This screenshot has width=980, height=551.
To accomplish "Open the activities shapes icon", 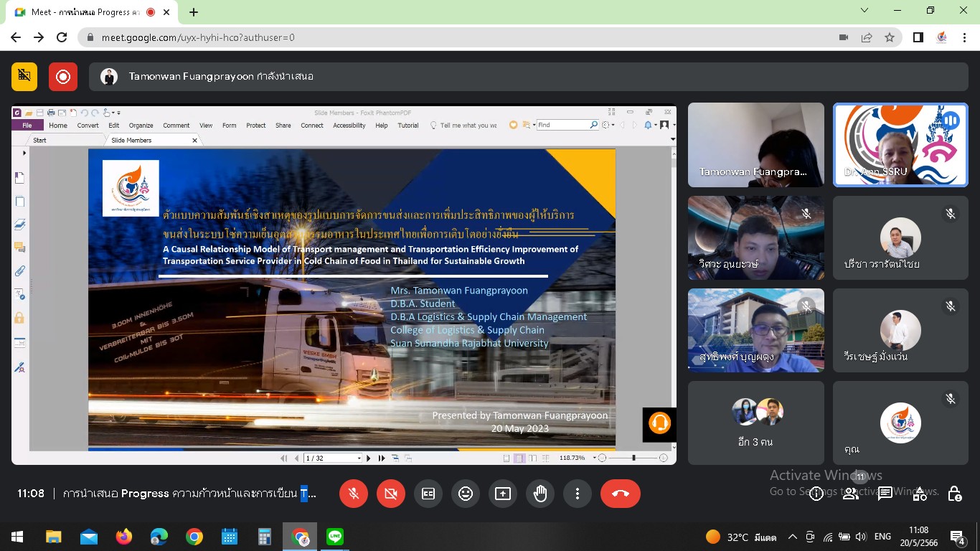I will click(x=920, y=494).
